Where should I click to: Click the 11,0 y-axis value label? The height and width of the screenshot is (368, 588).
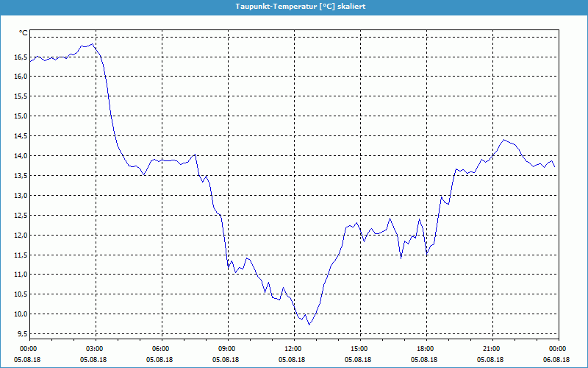coord(19,275)
